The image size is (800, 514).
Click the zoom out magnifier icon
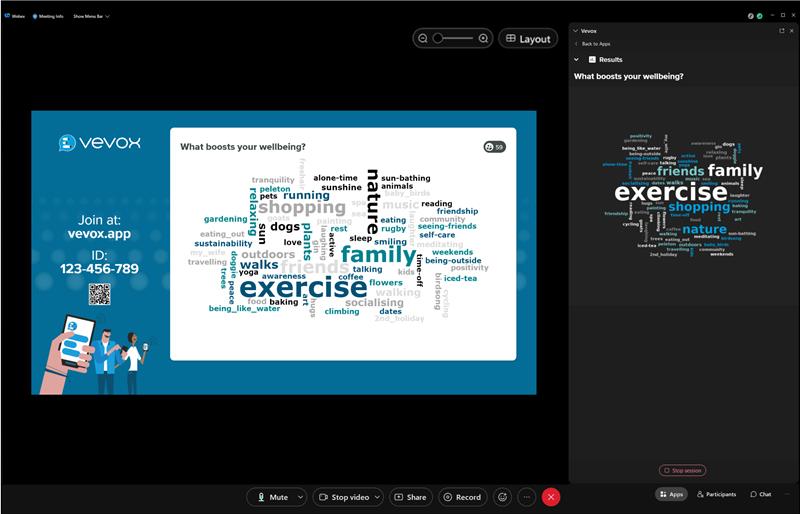click(x=423, y=38)
